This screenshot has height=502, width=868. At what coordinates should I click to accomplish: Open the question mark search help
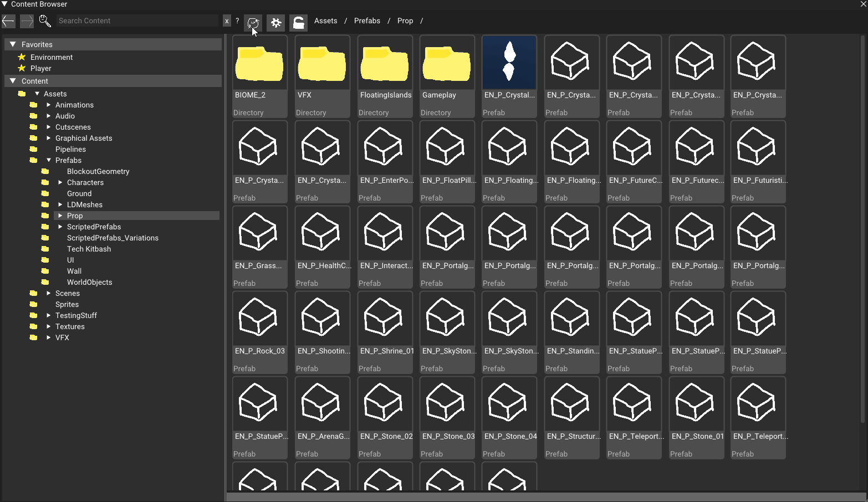(237, 21)
